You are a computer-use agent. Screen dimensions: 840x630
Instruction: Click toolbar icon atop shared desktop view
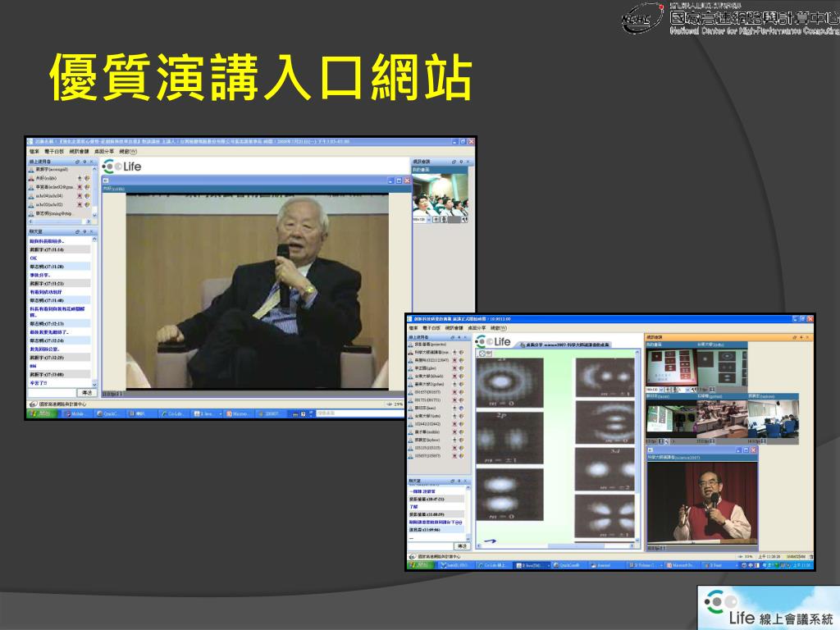(x=482, y=354)
